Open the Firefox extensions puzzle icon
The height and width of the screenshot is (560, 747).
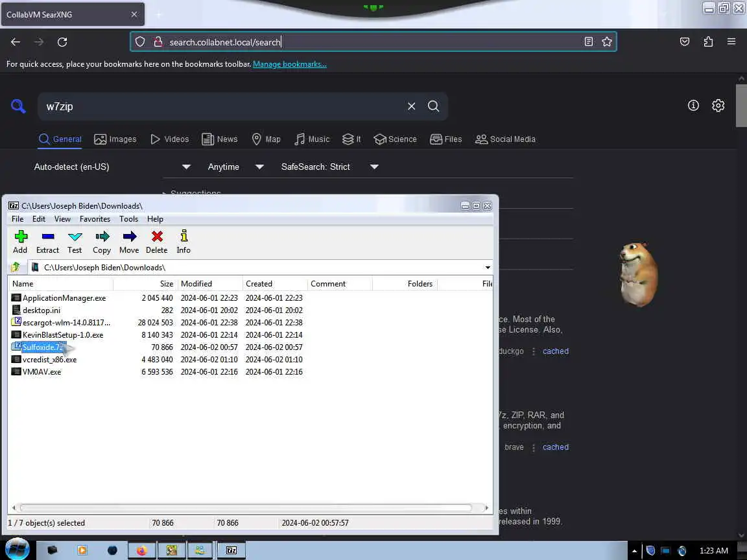(708, 42)
